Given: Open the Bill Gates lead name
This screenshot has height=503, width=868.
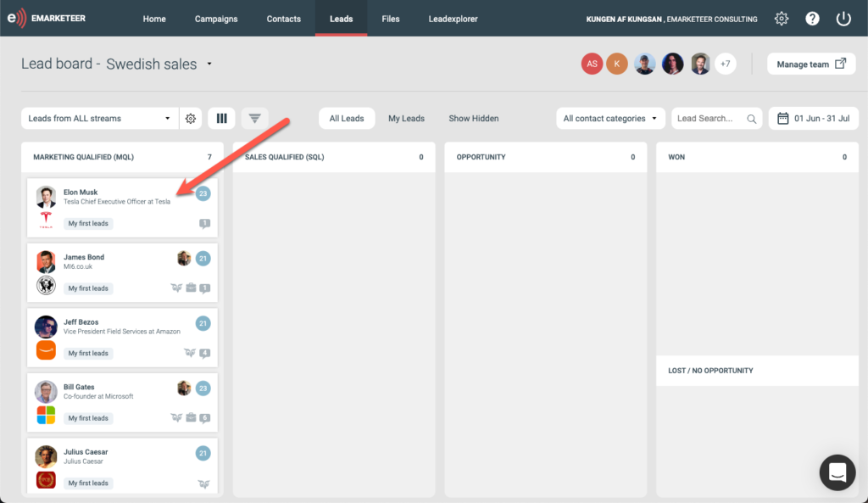Looking at the screenshot, I should tap(79, 387).
